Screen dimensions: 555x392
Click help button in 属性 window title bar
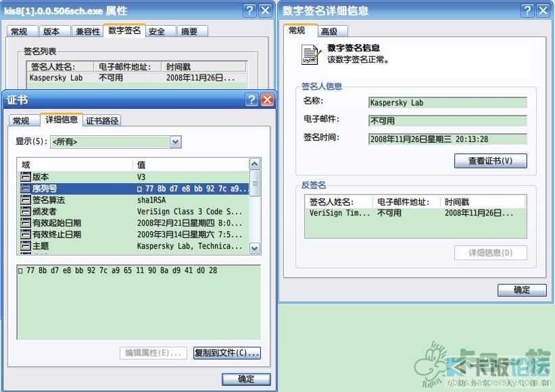249,10
